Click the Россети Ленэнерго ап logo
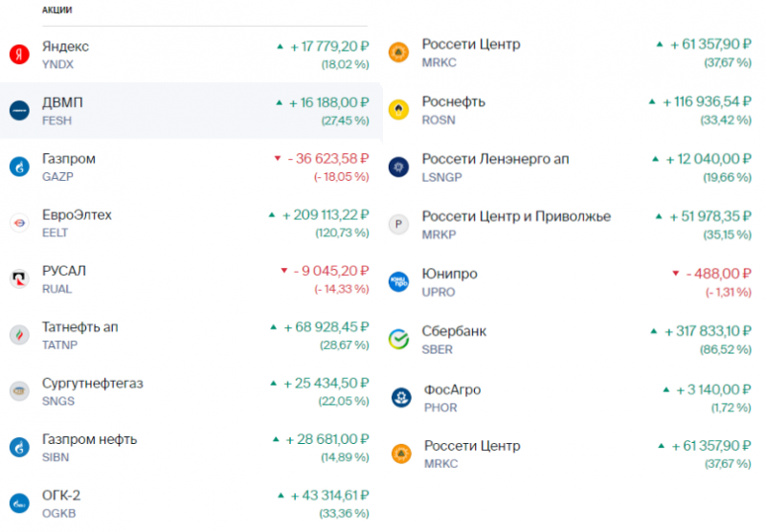This screenshot has width=766, height=532. coord(399,167)
